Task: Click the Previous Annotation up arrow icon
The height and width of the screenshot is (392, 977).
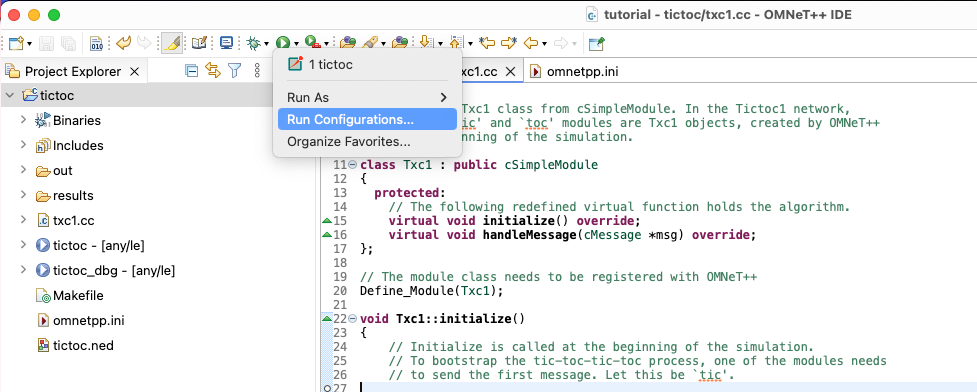Action: point(457,43)
